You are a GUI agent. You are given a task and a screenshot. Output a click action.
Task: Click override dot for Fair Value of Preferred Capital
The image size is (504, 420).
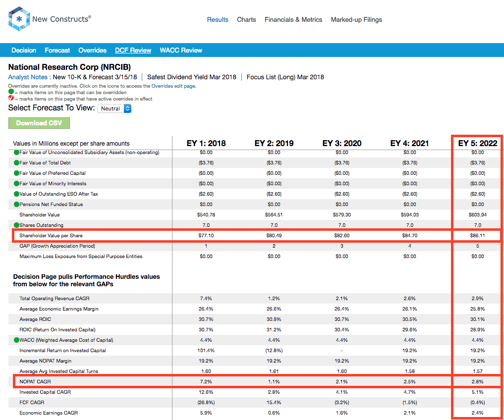(16, 173)
